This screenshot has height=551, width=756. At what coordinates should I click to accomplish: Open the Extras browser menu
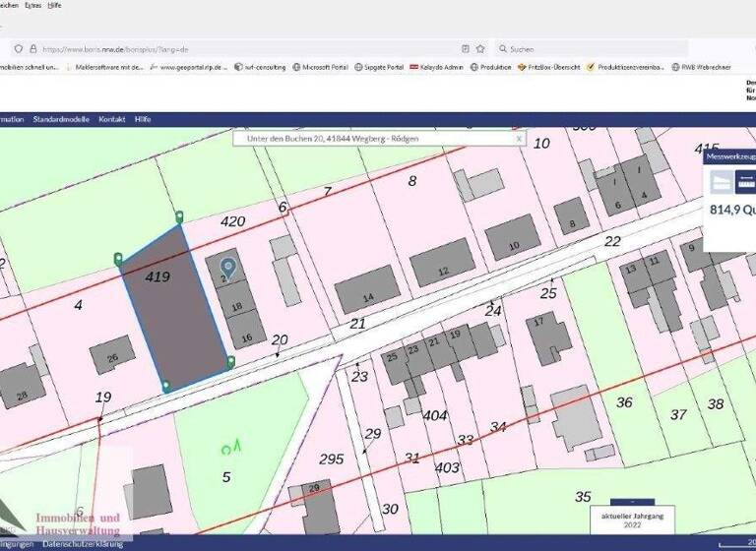[x=33, y=5]
